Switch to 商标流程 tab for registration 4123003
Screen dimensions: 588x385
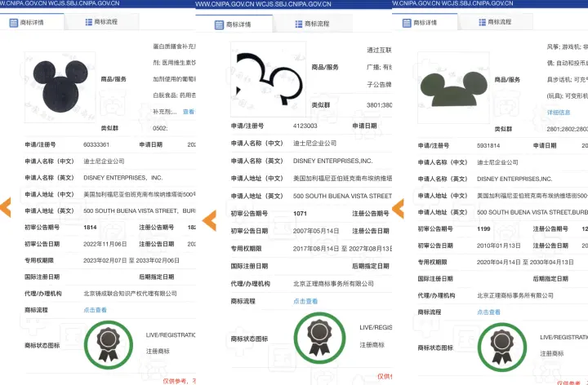tap(301, 22)
